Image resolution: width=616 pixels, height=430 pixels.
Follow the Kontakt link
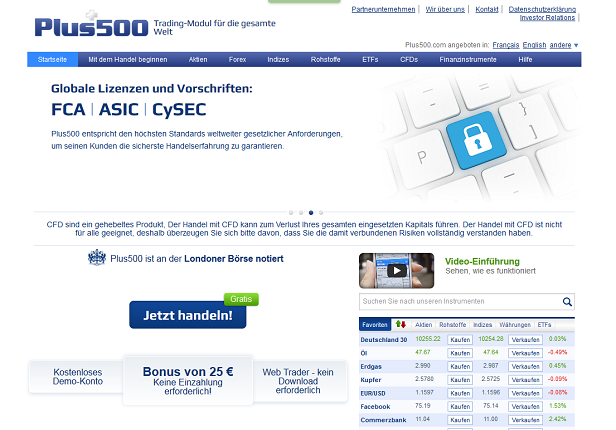point(487,9)
